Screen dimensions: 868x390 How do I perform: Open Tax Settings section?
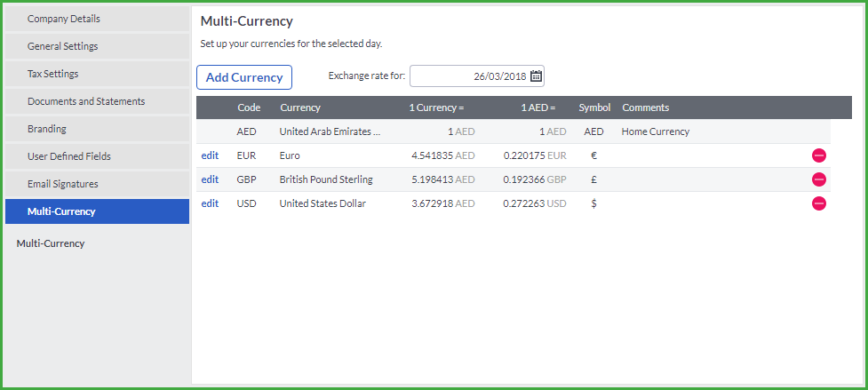coord(97,74)
